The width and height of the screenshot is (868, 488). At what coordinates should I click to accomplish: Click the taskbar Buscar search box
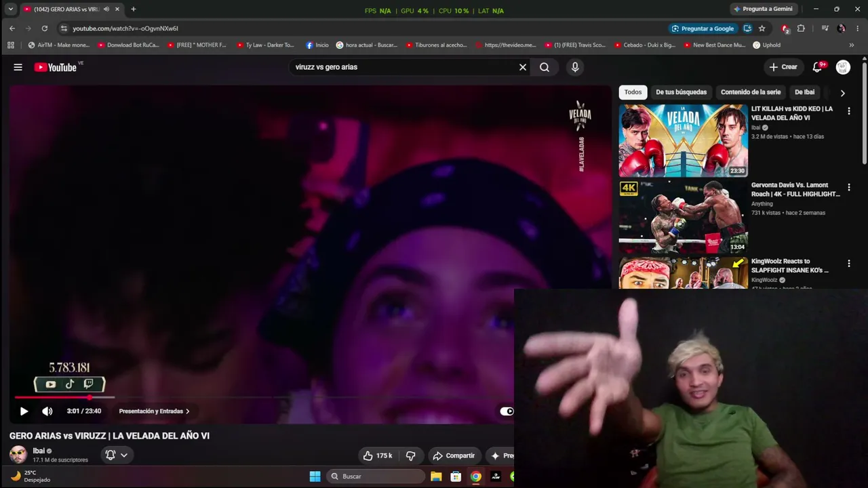point(376,476)
